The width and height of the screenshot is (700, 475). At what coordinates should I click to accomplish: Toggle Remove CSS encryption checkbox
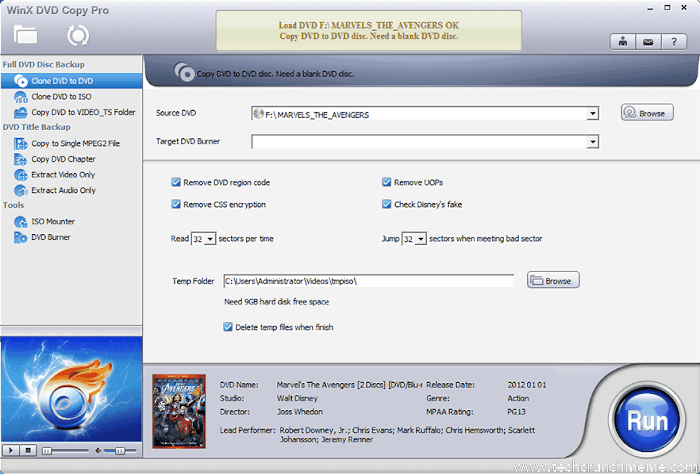click(x=176, y=204)
